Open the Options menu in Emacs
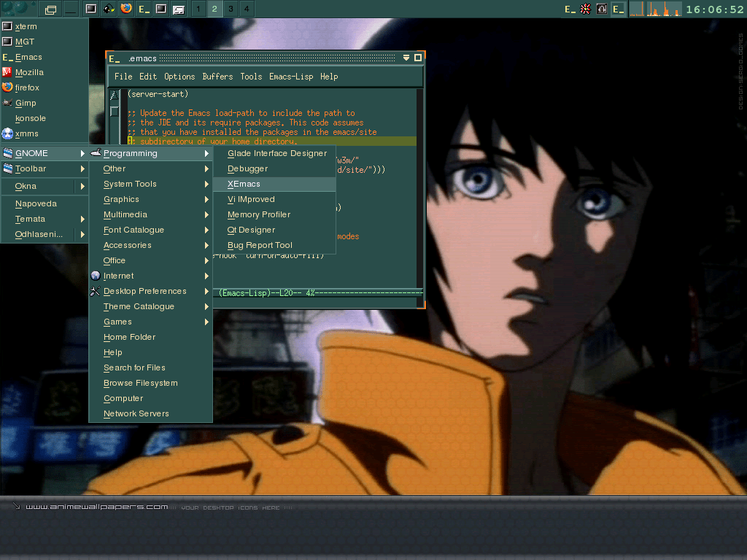This screenshot has width=747, height=560. (x=179, y=76)
